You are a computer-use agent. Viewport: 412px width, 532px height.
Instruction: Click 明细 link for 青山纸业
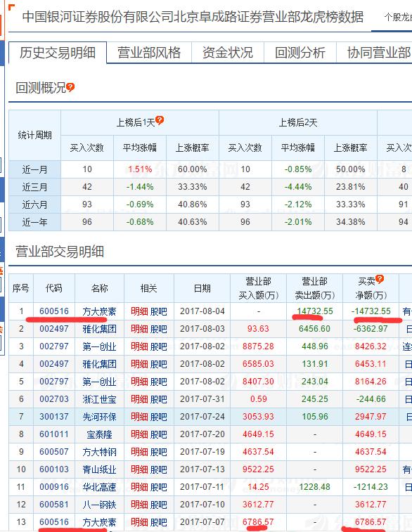coord(139,470)
